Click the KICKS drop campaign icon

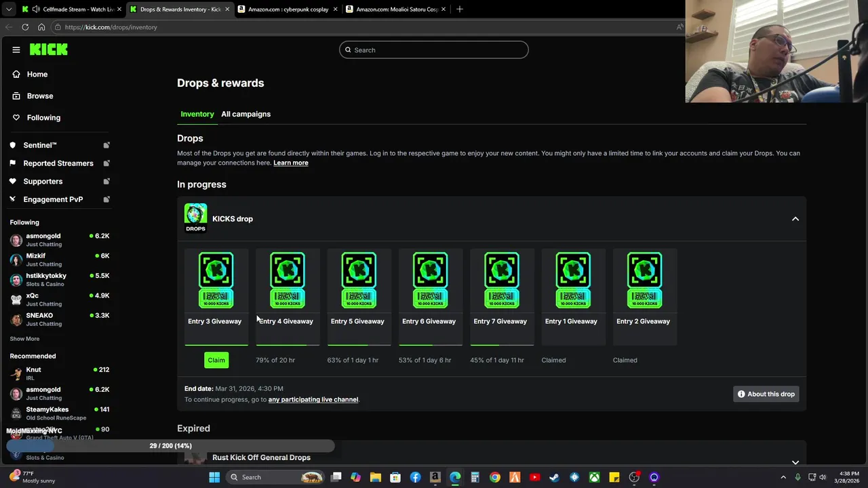[195, 218]
